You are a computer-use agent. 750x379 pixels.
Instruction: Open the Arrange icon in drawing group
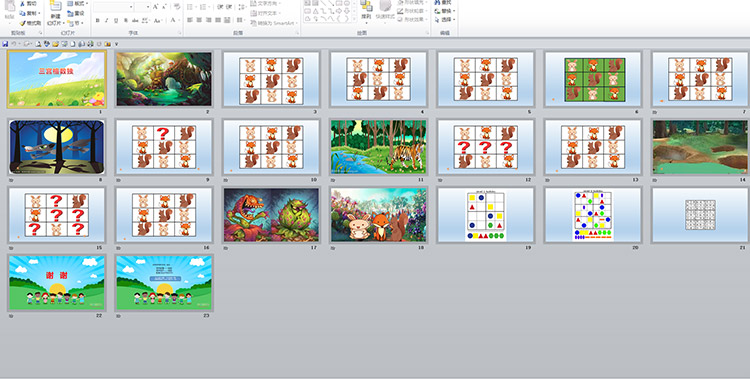point(366,12)
